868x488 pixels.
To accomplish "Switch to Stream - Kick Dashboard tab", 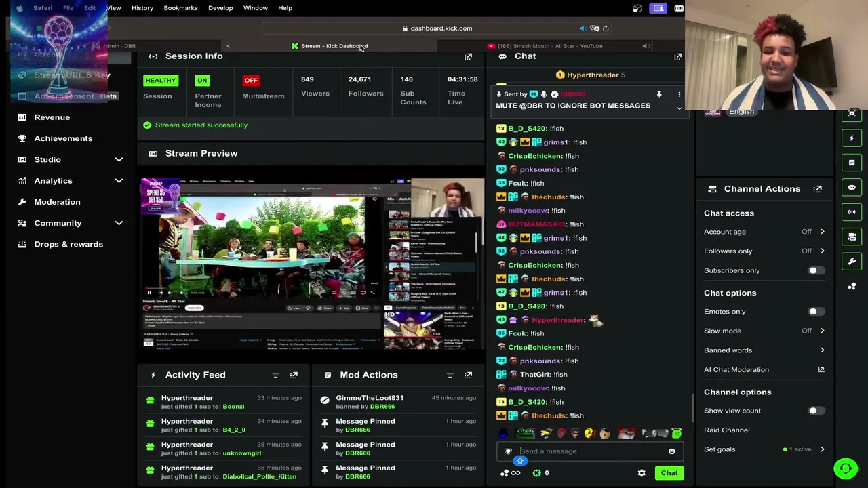I will 330,46.
